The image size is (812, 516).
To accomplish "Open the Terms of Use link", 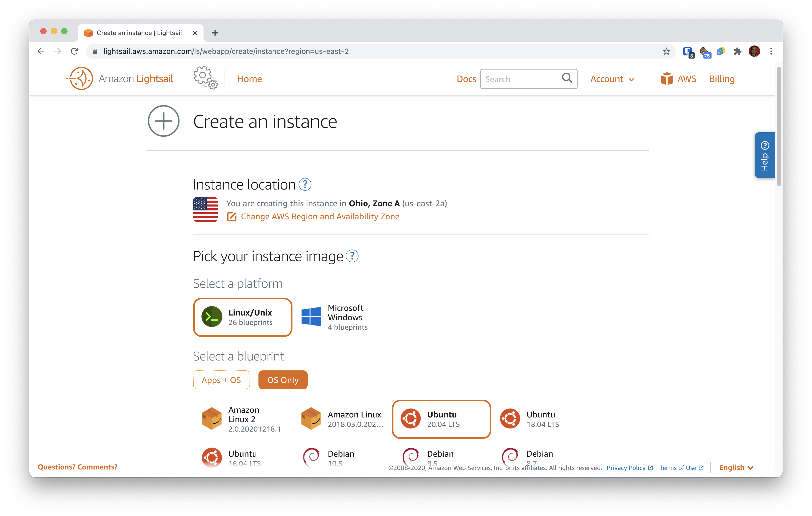I will (681, 468).
